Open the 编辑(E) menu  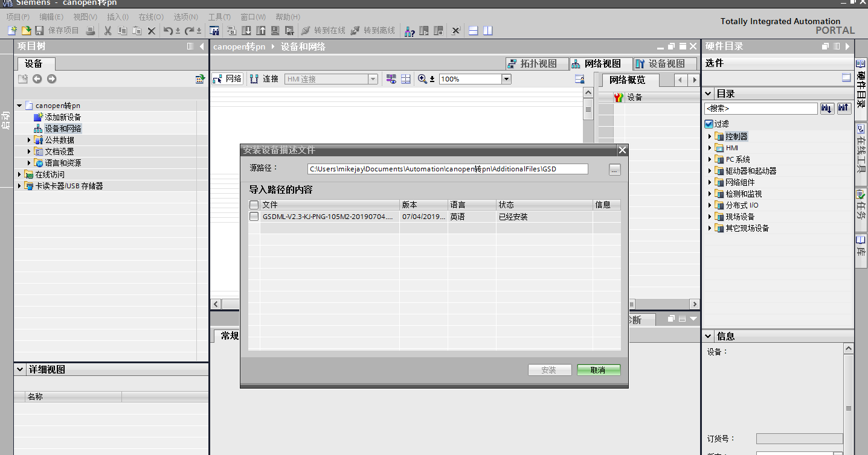coord(51,17)
